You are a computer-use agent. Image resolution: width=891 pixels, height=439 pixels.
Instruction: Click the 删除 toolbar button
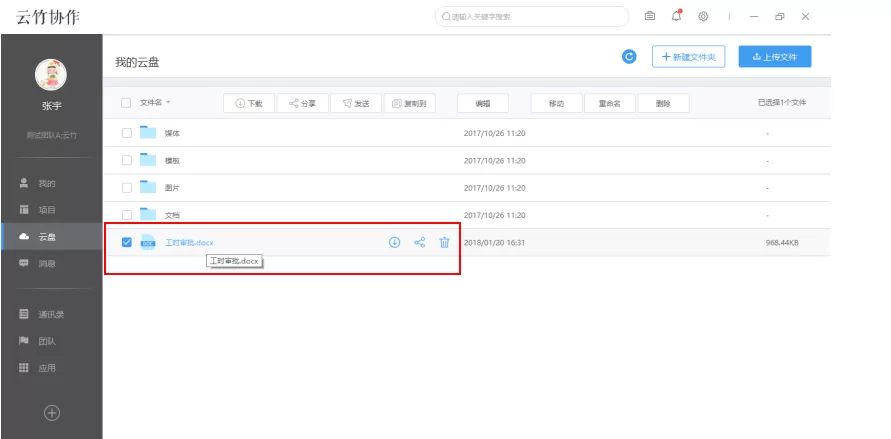(x=663, y=103)
